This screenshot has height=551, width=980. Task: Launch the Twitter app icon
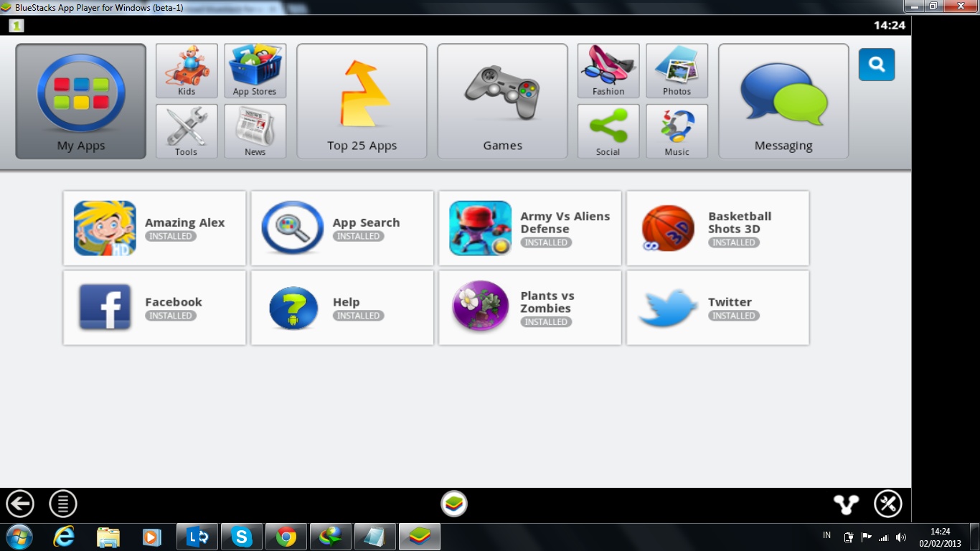click(x=668, y=309)
